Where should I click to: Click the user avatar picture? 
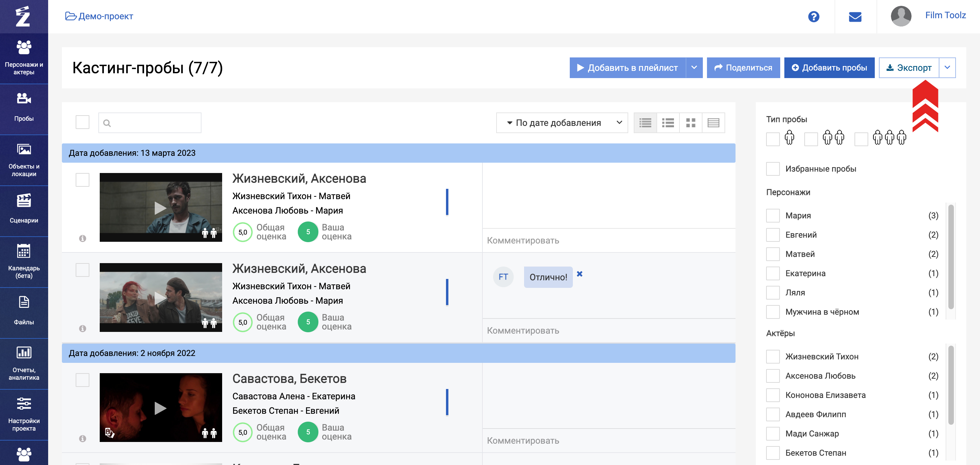901,16
